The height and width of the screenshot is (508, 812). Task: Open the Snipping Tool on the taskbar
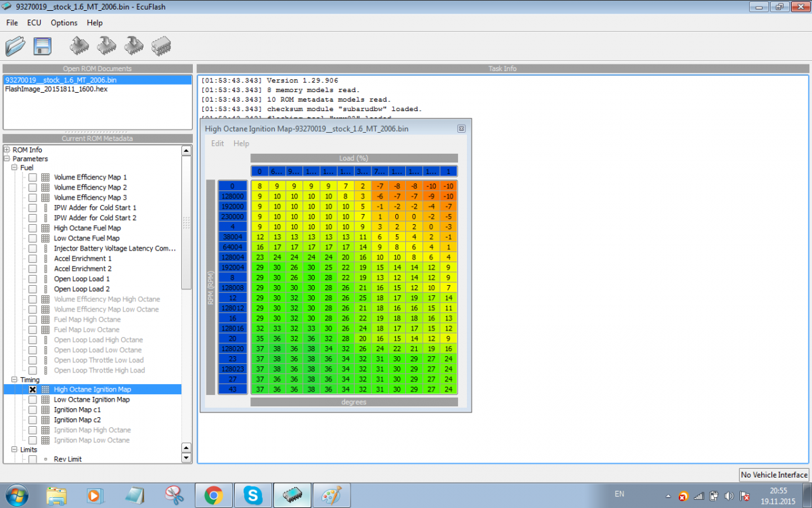point(175,496)
